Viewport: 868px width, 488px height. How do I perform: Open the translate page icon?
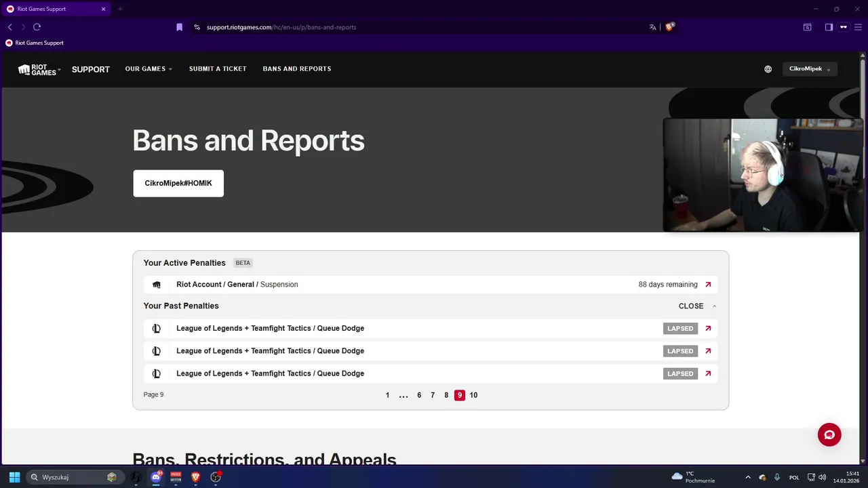point(652,27)
